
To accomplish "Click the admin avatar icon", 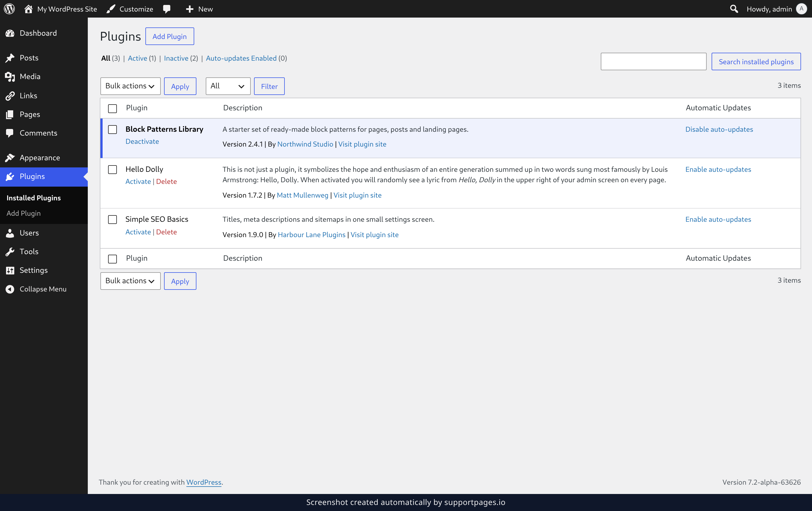I will 801,9.
